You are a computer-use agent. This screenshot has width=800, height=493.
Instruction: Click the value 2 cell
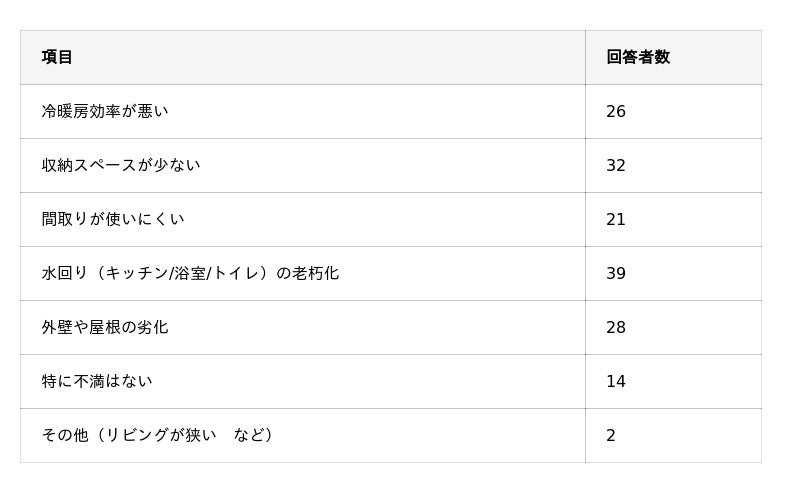[611, 435]
